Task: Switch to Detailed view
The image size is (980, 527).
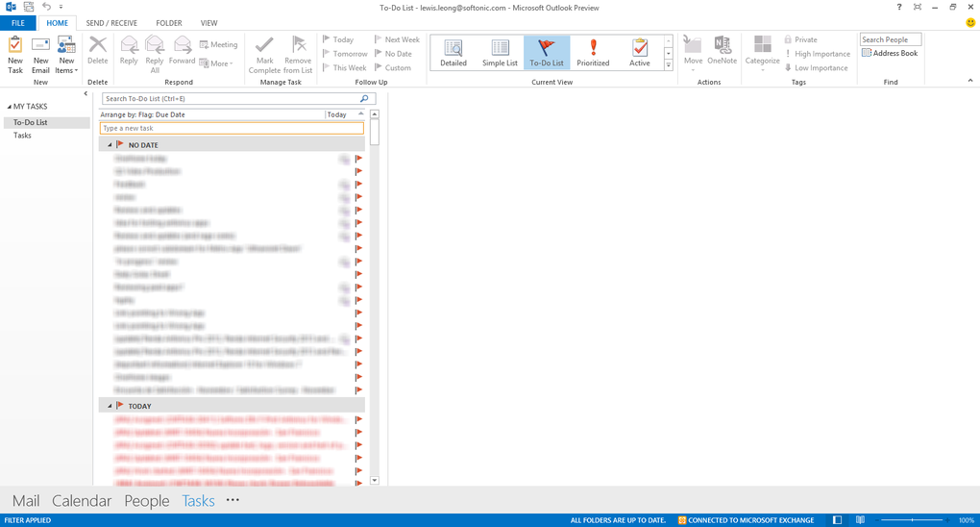Action: (453, 53)
